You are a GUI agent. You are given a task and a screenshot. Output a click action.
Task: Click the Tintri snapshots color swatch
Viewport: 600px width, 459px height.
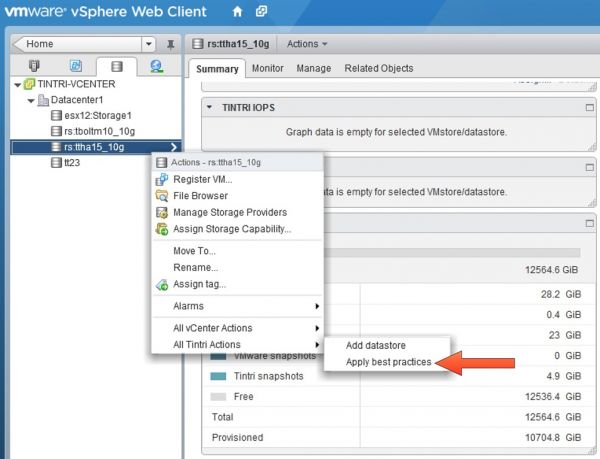point(218,376)
